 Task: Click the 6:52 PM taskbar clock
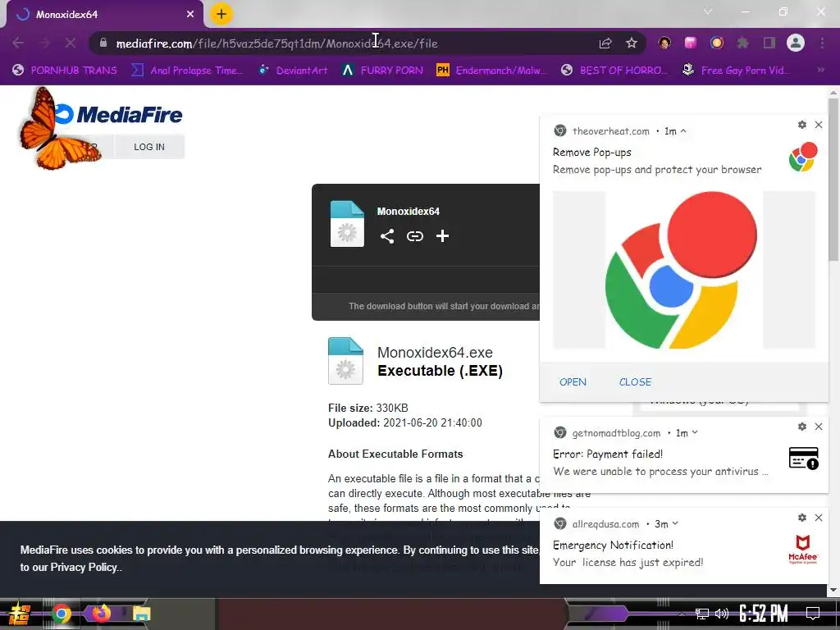coord(764,614)
